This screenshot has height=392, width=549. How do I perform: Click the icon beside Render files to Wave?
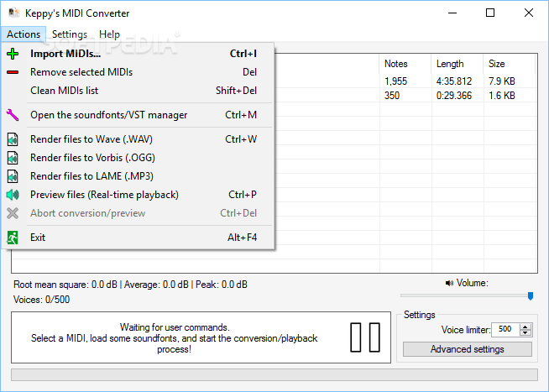tap(13, 139)
